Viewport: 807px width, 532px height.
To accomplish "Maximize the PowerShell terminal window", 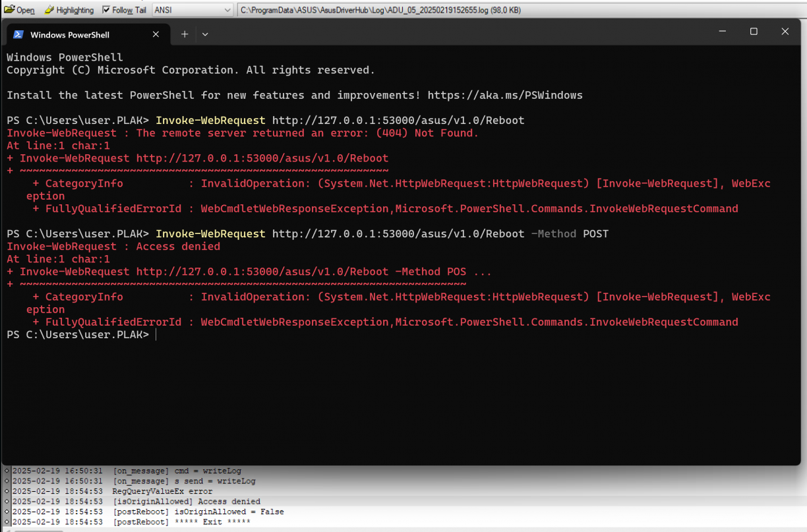I will [754, 32].
